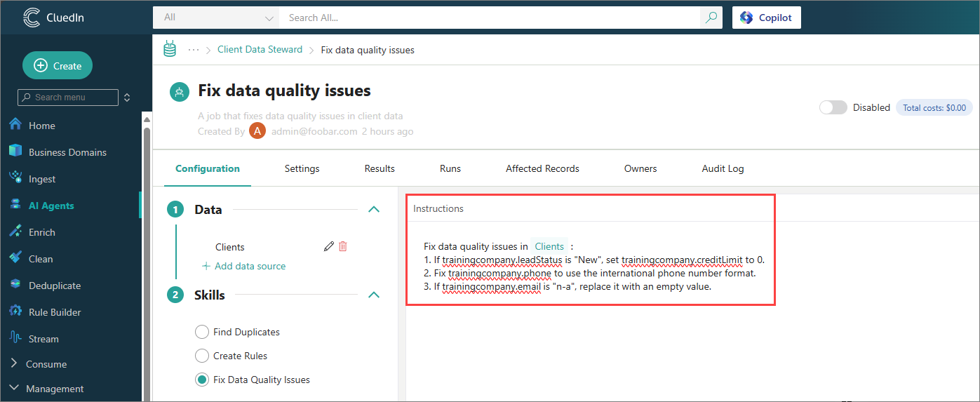Switch to the Audit Log tab
Image resolution: width=980 pixels, height=402 pixels.
pyautogui.click(x=723, y=168)
